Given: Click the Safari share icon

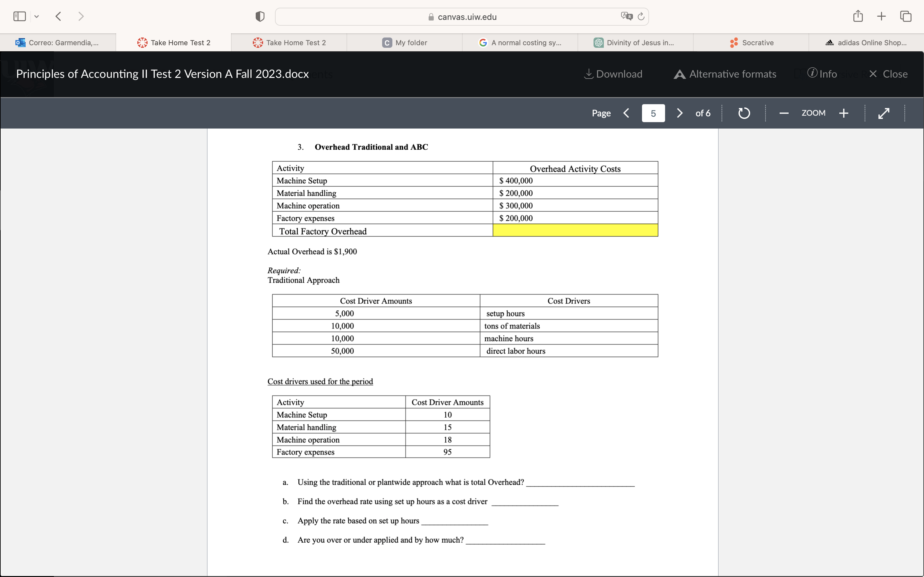Looking at the screenshot, I should click(858, 16).
